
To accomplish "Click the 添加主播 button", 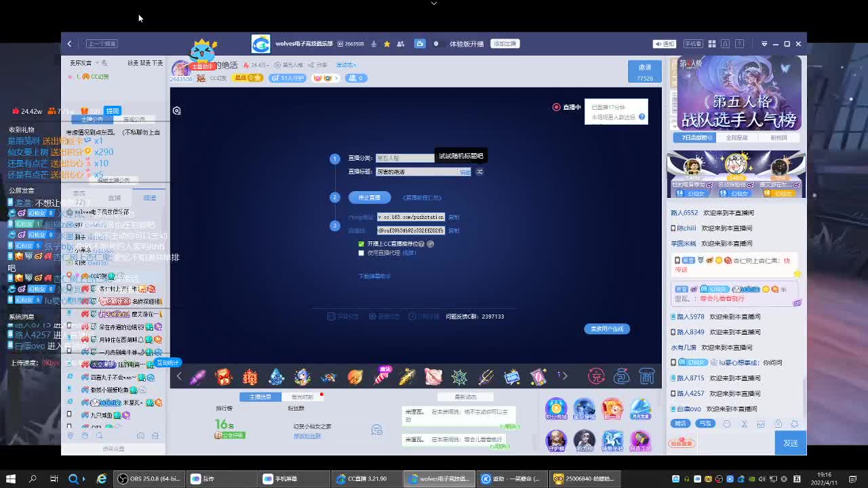I will (x=505, y=43).
